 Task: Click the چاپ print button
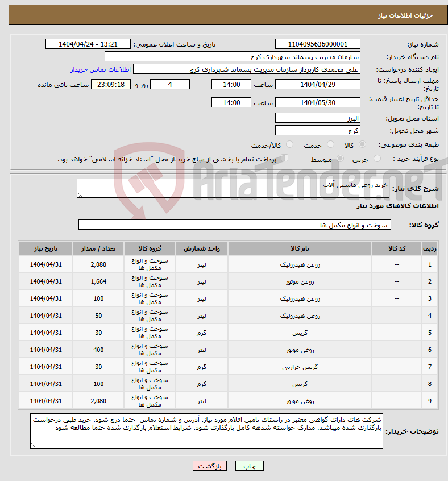(249, 466)
